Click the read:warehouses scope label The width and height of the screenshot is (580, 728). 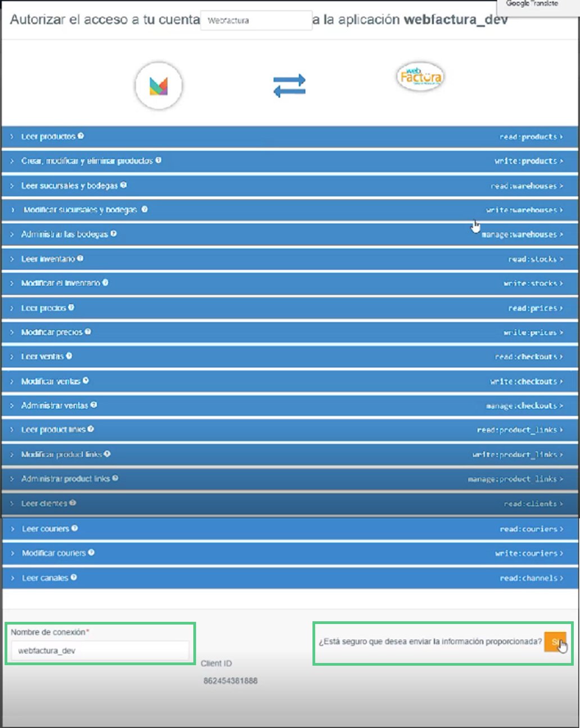point(524,186)
